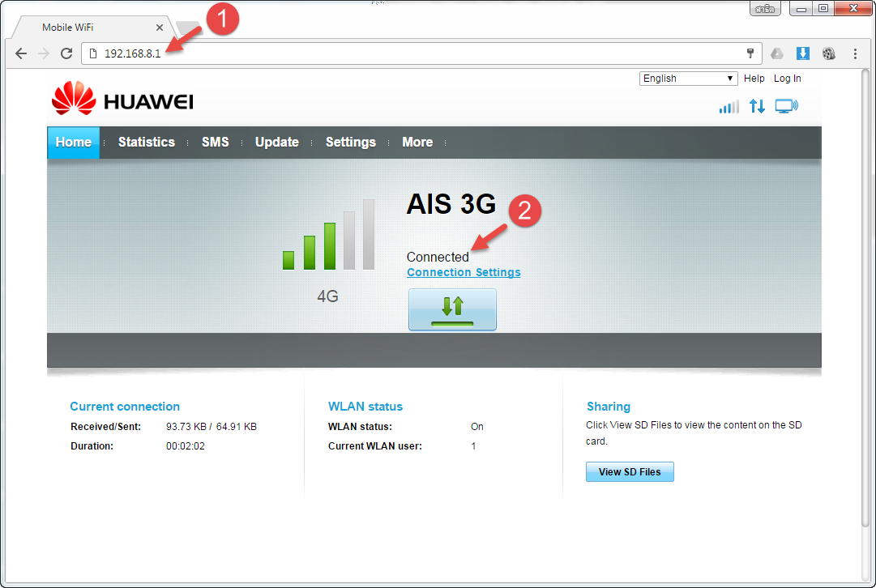Open the More menu tab
The image size is (876, 588).
click(417, 143)
